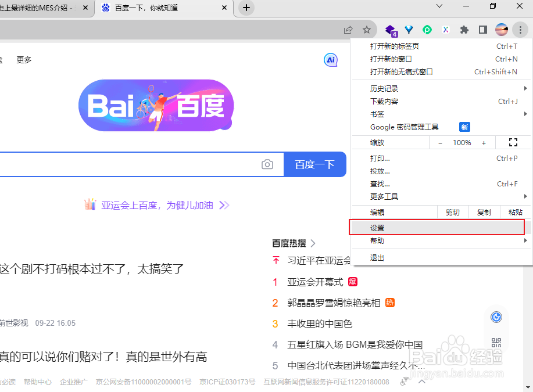Screen dimensions: 533x392
Task: Close the MES introduction tab
Action: coord(85,8)
